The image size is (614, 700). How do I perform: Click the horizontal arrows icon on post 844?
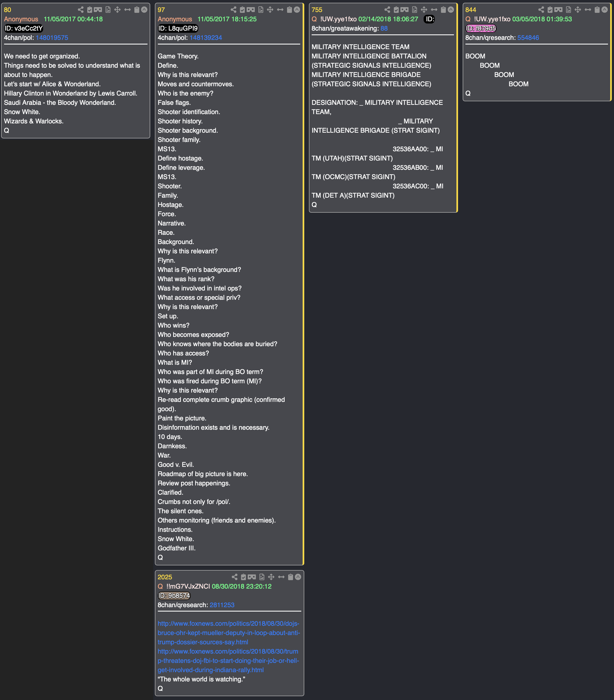tap(588, 10)
